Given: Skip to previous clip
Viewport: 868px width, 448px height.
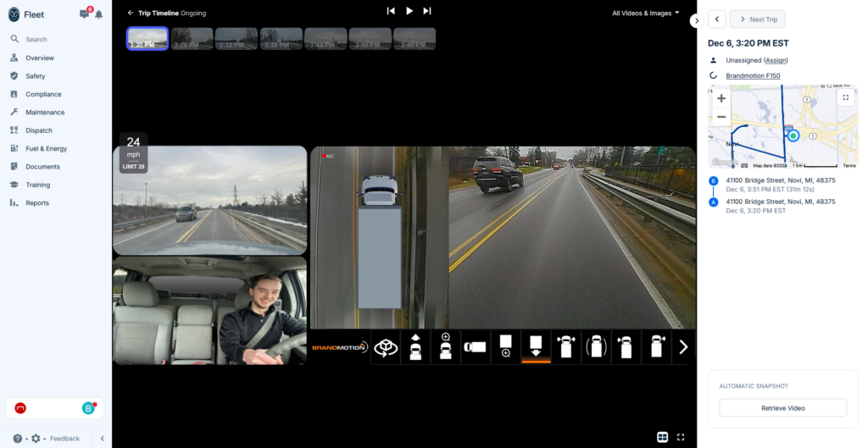Looking at the screenshot, I should [391, 11].
